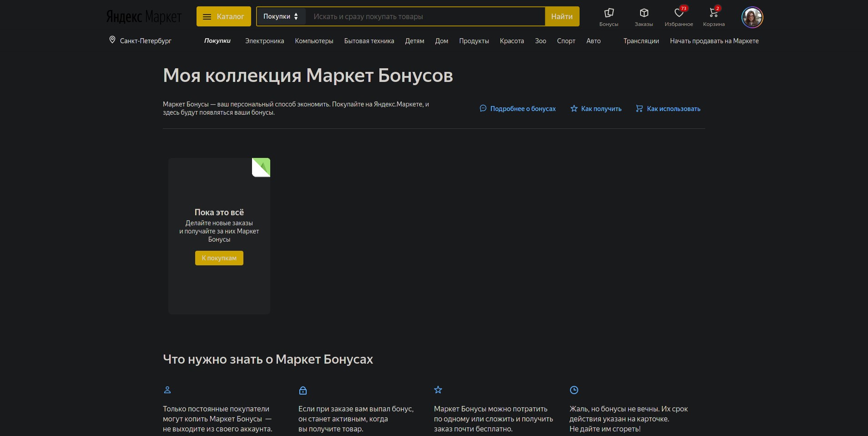Viewport: 868px width, 436px height.
Task: Click the Яндекс Маркет logo
Action: (144, 16)
